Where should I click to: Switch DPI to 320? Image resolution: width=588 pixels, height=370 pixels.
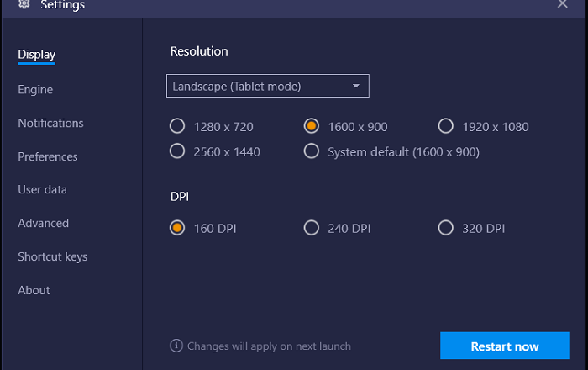446,228
